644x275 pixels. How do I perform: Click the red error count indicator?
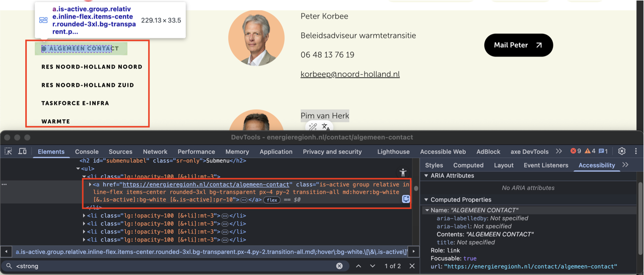click(x=576, y=151)
